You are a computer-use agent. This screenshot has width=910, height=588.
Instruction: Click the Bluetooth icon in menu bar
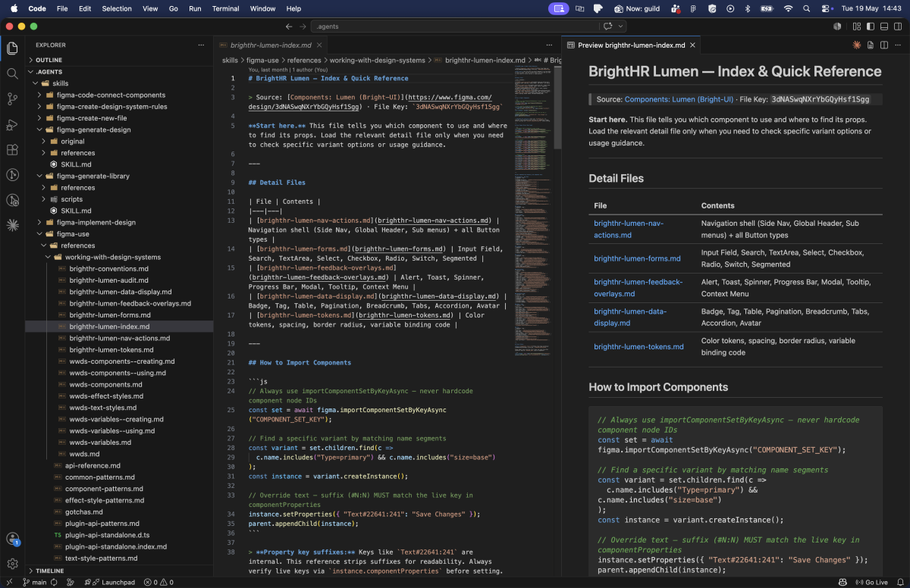click(x=747, y=8)
